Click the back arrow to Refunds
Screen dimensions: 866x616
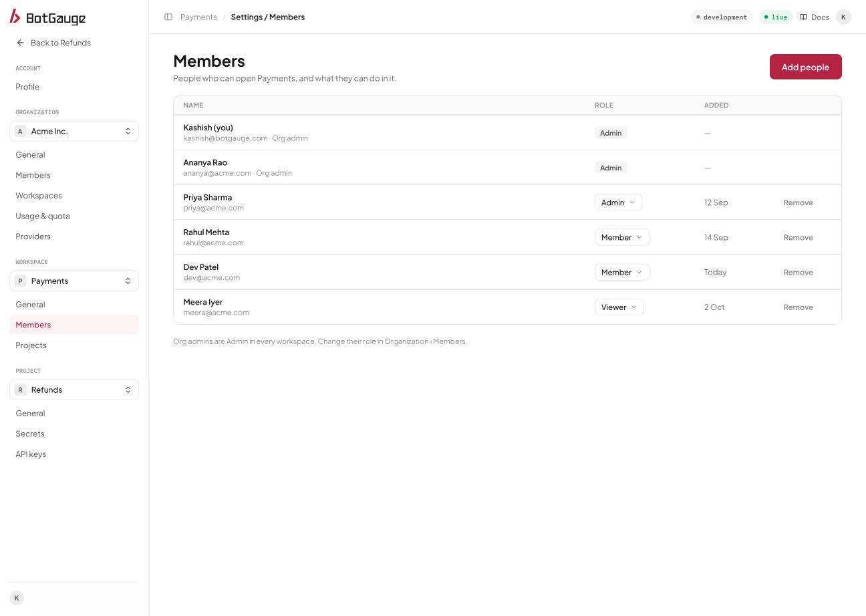coord(20,43)
